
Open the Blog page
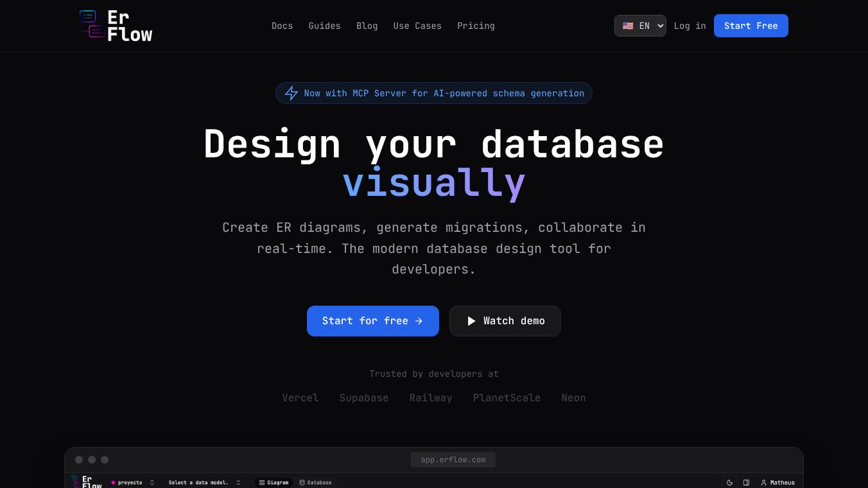[367, 26]
